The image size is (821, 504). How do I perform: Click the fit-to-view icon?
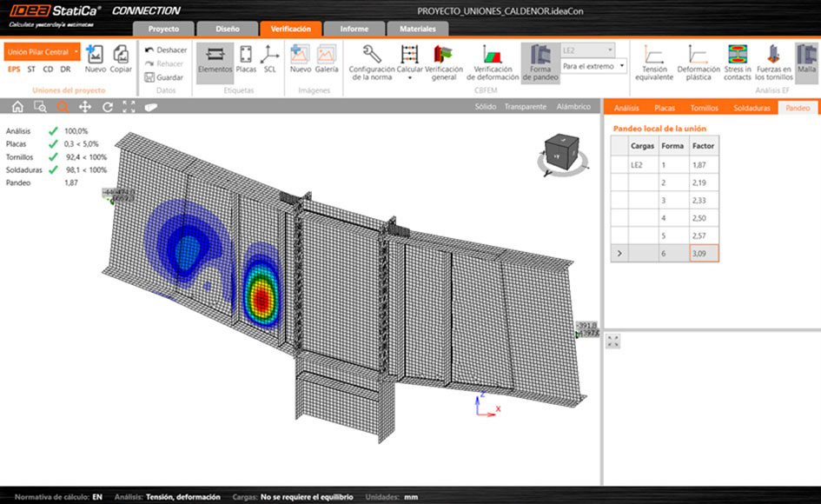click(x=129, y=107)
